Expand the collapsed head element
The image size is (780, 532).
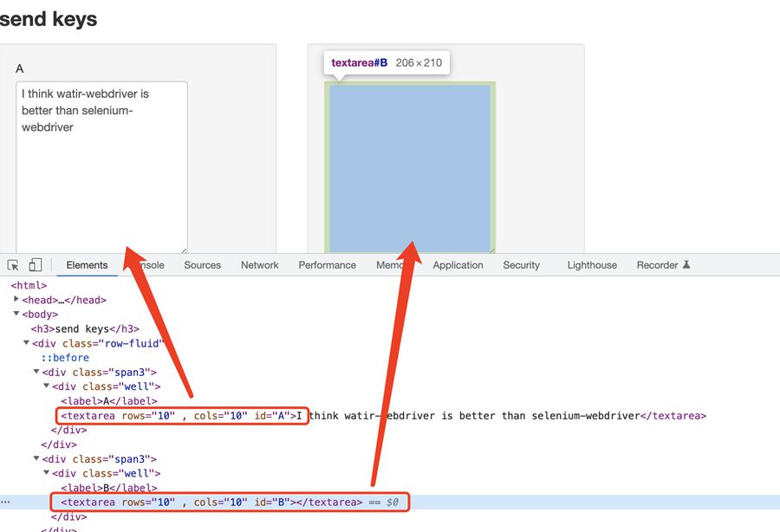pyautogui.click(x=16, y=300)
